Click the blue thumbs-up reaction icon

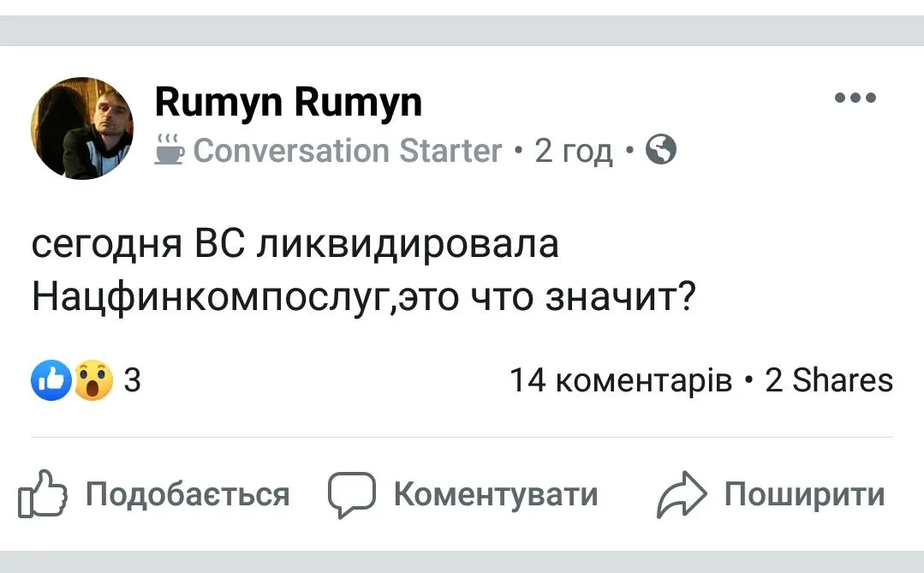(51, 380)
